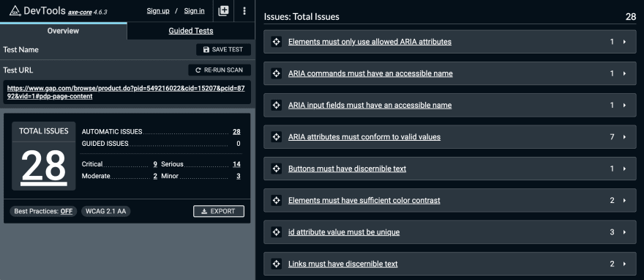Click the Test Name label

click(x=21, y=49)
